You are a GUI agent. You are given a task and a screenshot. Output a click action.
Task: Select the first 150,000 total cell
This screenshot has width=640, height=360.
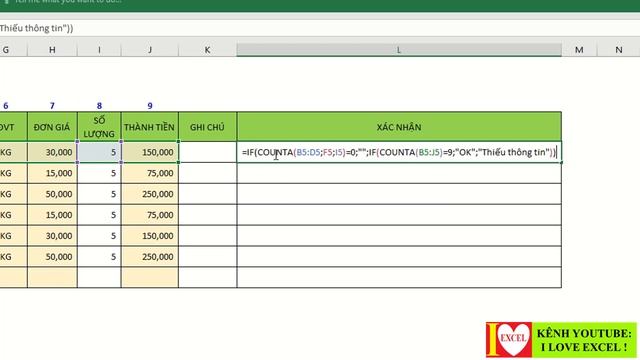click(150, 152)
